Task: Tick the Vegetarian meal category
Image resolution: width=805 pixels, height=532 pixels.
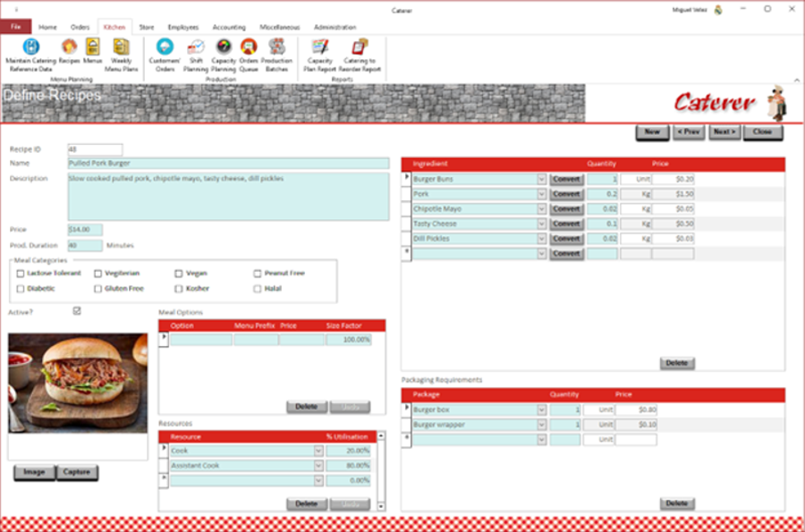Action: pos(98,274)
